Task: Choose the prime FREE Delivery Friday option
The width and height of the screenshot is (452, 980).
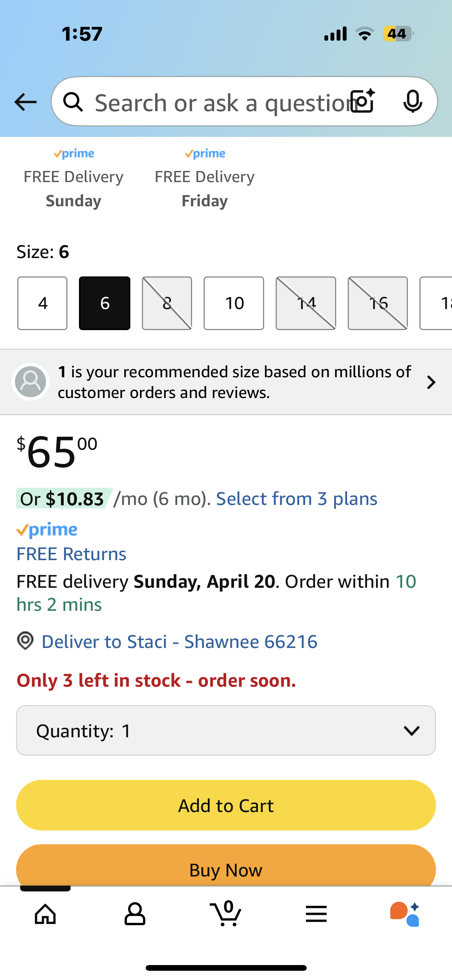Action: (x=205, y=178)
